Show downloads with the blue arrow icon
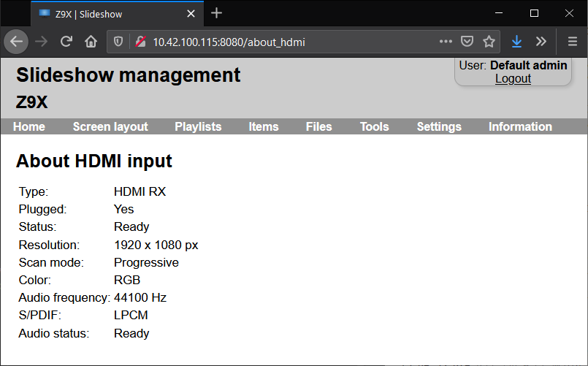The width and height of the screenshot is (588, 366). (x=516, y=41)
